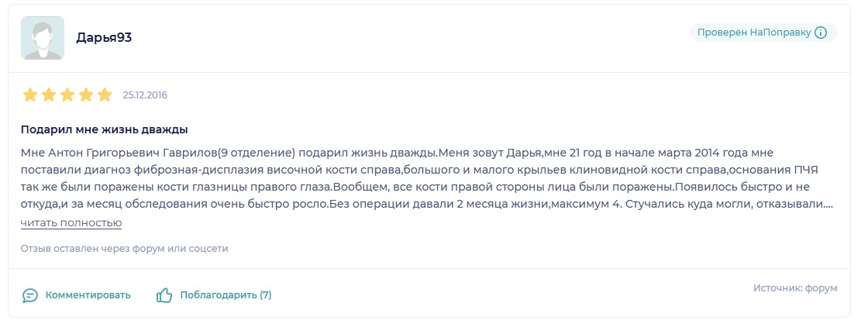Click the review title Подарил мне жизнь дважды
Viewport: 868px width, 327px height.
pos(105,129)
